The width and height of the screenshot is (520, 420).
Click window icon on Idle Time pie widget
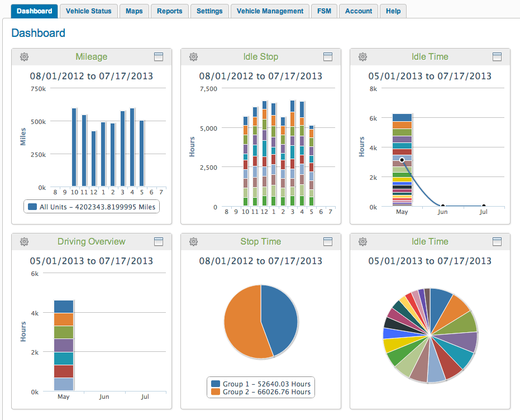(x=497, y=242)
